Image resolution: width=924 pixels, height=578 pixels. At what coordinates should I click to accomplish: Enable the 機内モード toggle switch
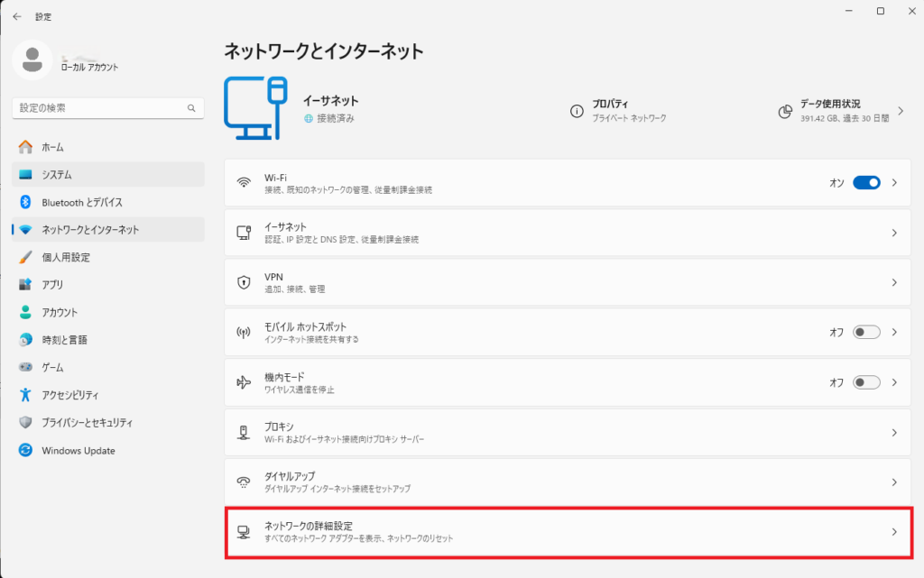point(865,382)
